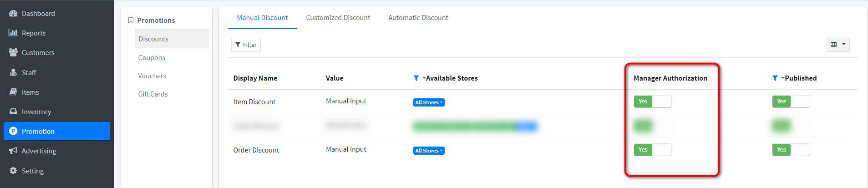
Task: Toggle Published switch for Order Discount
Action: pos(791,150)
